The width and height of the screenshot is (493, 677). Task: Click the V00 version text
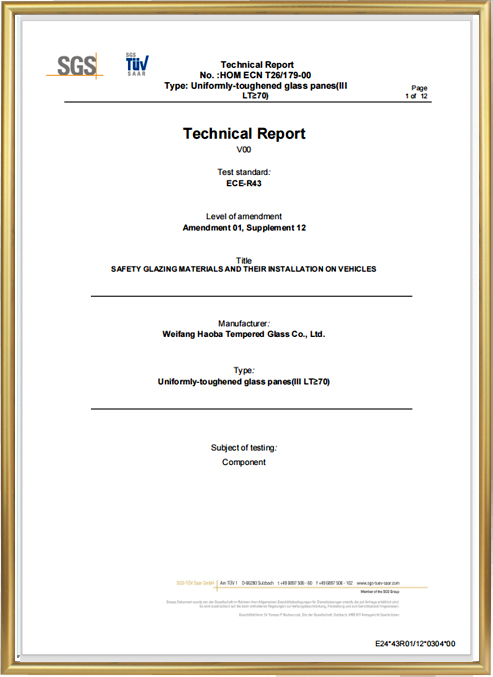244,150
